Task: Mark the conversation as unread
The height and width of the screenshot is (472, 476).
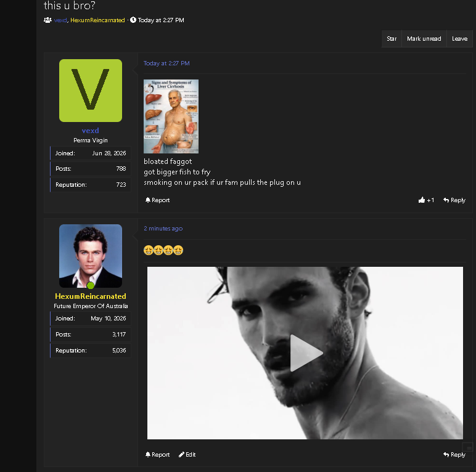Action: click(424, 39)
